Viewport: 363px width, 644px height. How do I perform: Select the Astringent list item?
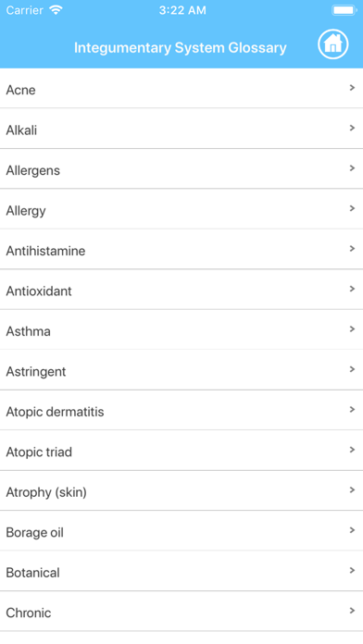(x=181, y=370)
